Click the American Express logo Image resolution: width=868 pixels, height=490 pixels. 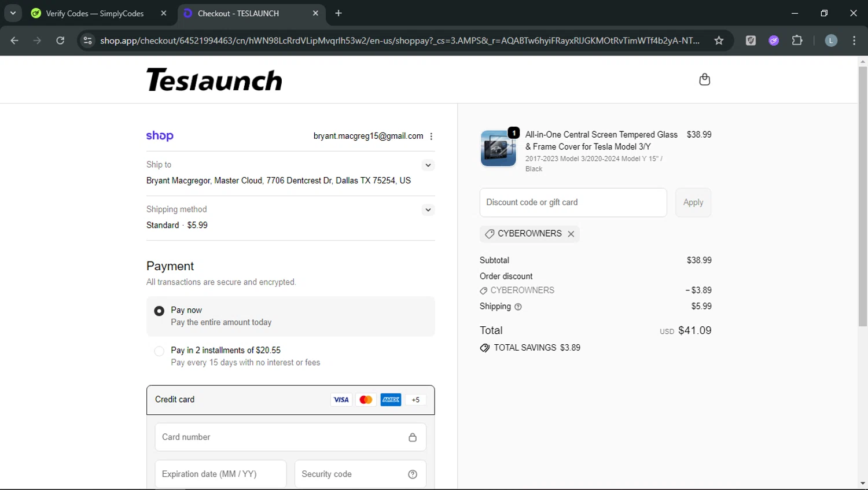point(391,400)
